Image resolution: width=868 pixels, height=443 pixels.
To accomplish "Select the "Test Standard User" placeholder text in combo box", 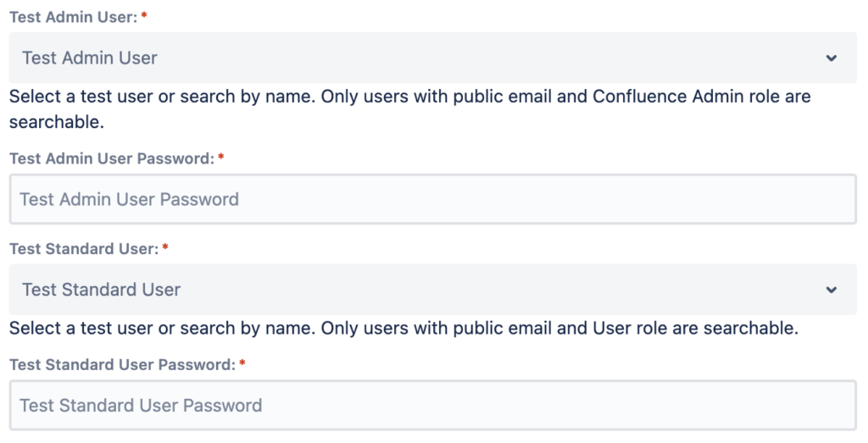I will [x=102, y=289].
